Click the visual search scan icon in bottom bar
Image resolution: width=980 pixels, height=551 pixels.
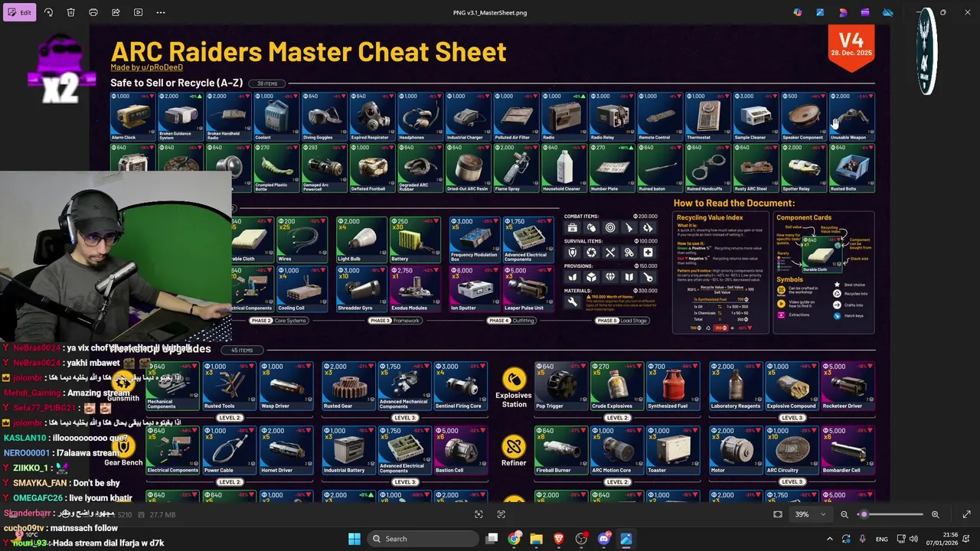(x=479, y=514)
